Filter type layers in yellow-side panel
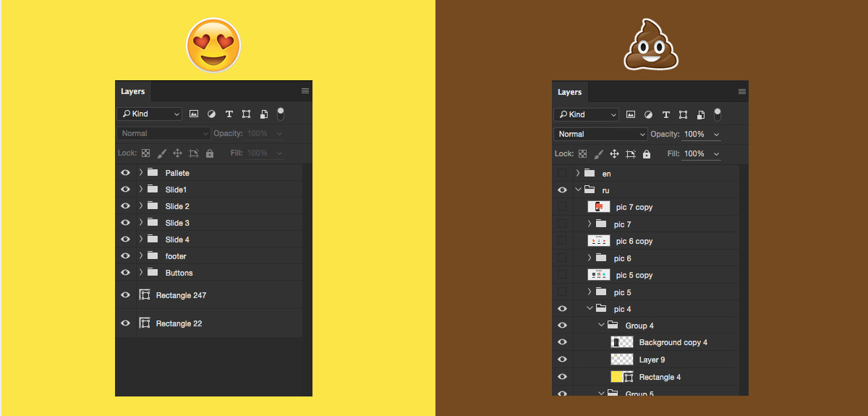 (x=229, y=114)
